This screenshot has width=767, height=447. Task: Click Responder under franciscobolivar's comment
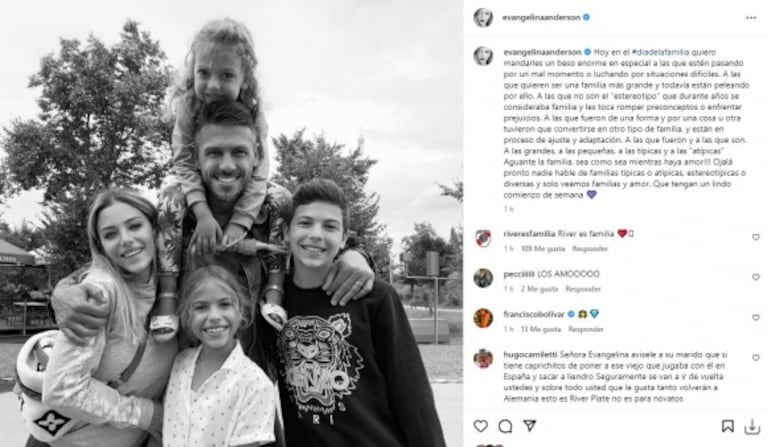tap(586, 329)
